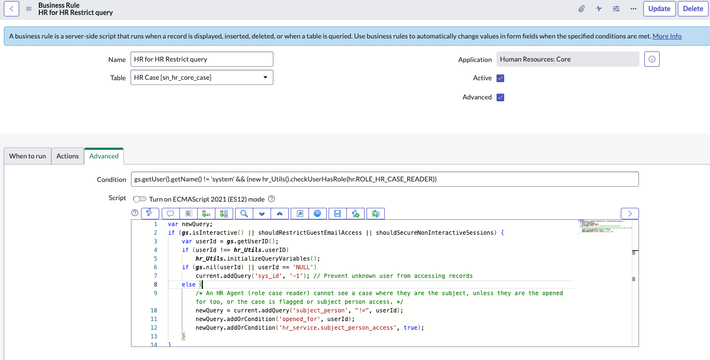This screenshot has width=710, height=360.
Task: Click the else keyword on line 8
Action: tap(188, 284)
